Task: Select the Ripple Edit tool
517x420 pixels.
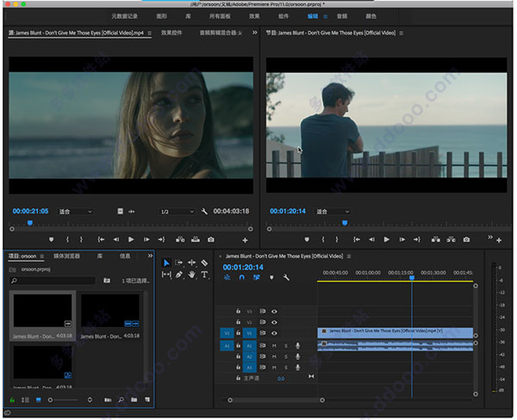Action: (191, 262)
